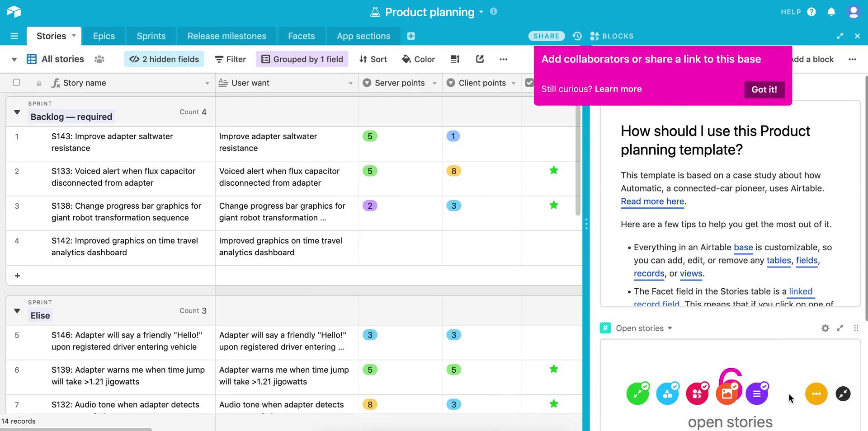Toggle the select-all records checkbox
Viewport: 868px width, 431px height.
pyautogui.click(x=17, y=82)
